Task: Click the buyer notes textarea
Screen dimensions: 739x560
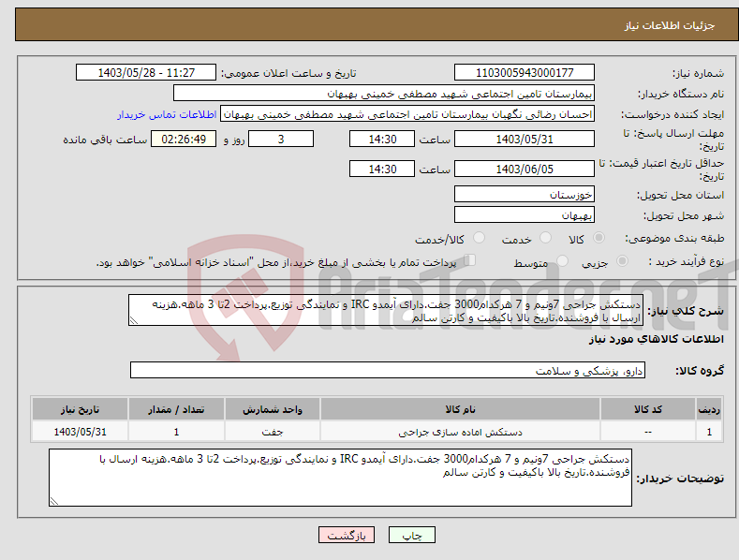Action: click(x=340, y=478)
